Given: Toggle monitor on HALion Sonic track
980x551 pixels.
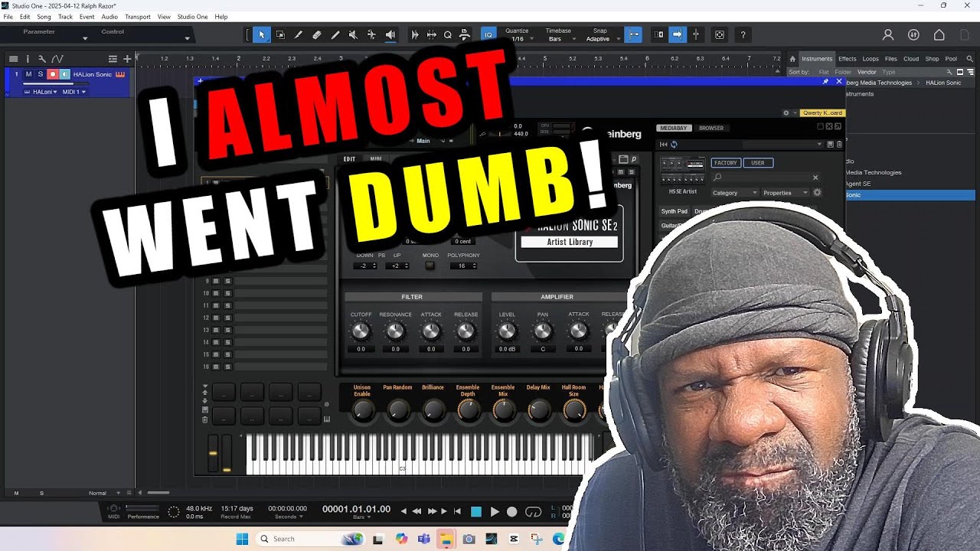Looking at the screenshot, I should [x=64, y=74].
